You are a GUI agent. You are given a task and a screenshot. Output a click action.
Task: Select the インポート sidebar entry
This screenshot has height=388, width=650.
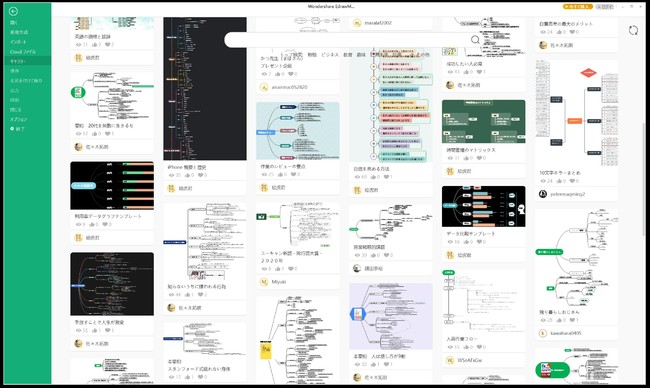(x=18, y=42)
